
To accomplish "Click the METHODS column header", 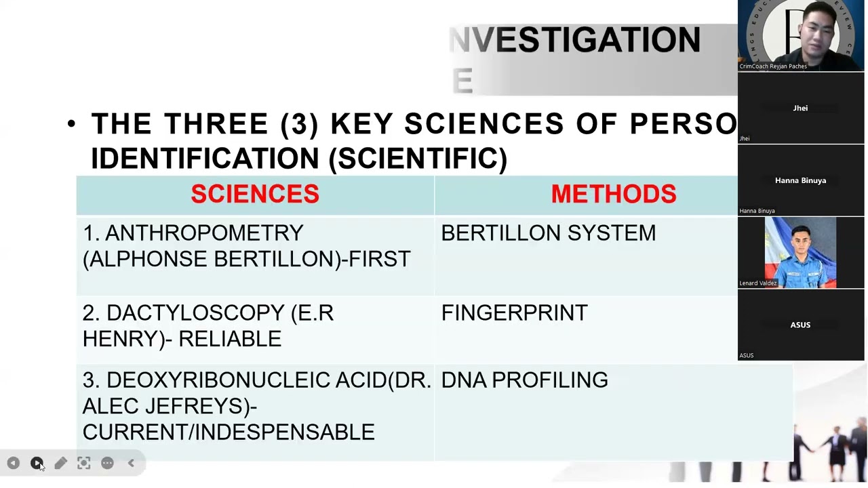I will [613, 195].
